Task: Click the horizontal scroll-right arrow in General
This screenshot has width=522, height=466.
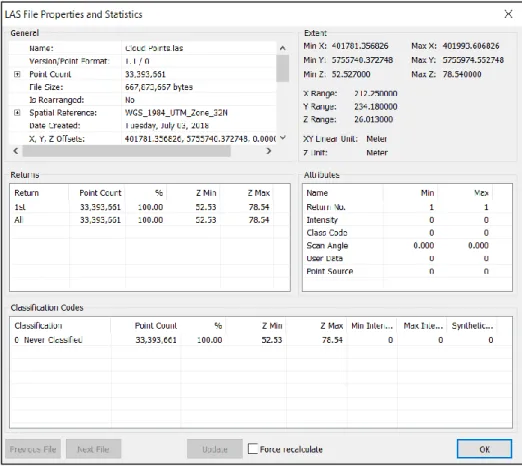Action: 269,151
